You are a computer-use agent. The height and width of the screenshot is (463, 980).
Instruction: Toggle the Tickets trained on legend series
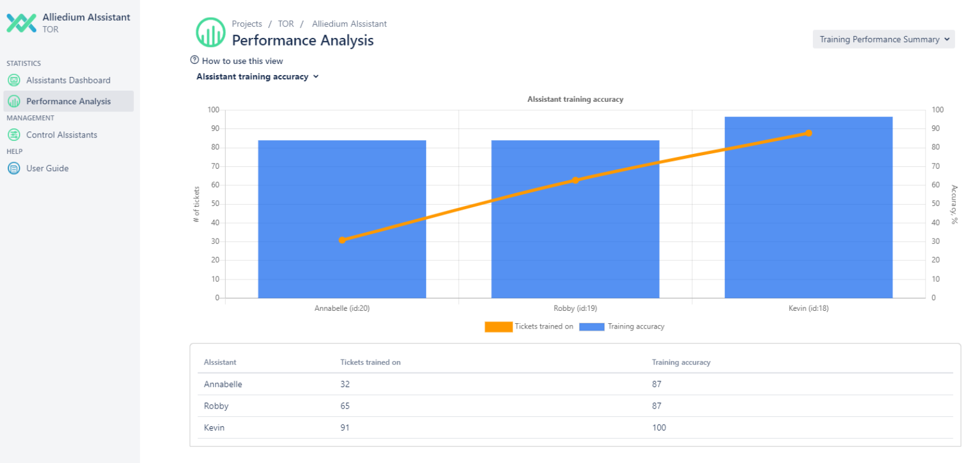coord(529,327)
